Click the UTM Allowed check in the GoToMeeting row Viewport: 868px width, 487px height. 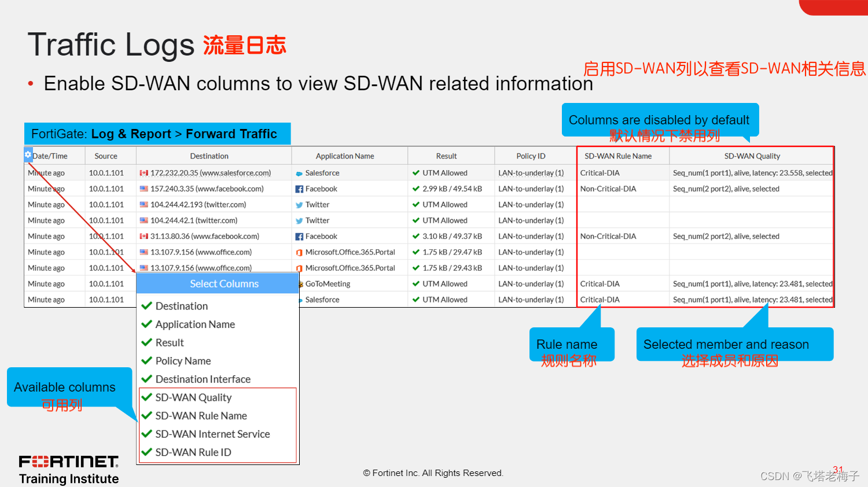416,283
